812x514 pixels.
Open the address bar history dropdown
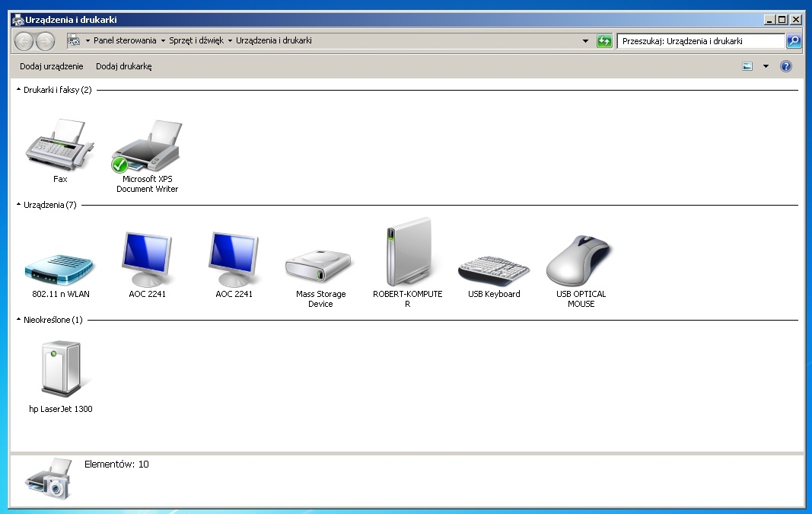coord(585,41)
